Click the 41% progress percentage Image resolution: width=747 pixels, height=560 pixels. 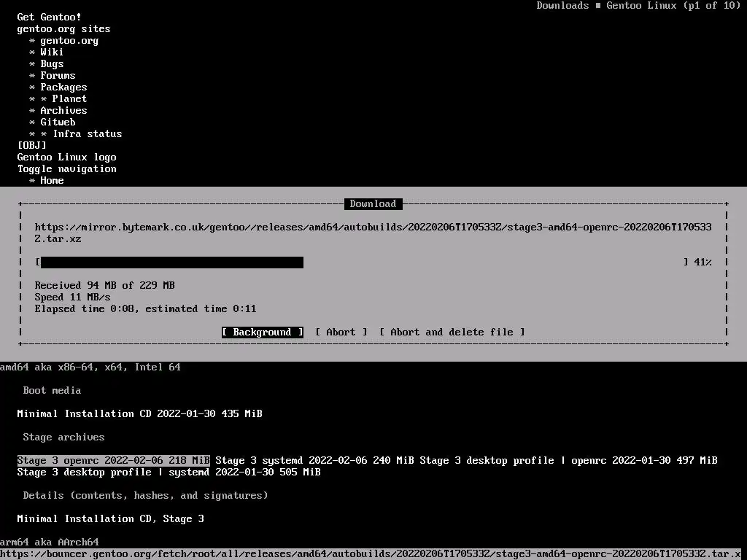pyautogui.click(x=703, y=262)
